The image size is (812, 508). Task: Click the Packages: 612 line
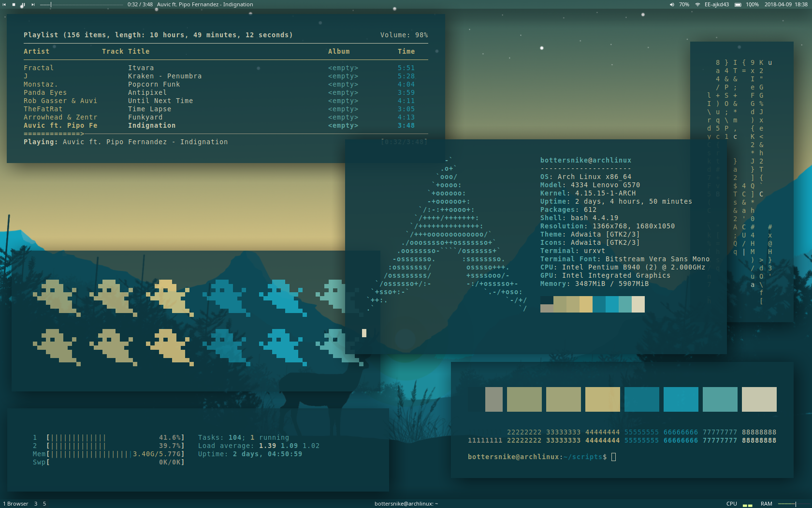click(x=568, y=209)
